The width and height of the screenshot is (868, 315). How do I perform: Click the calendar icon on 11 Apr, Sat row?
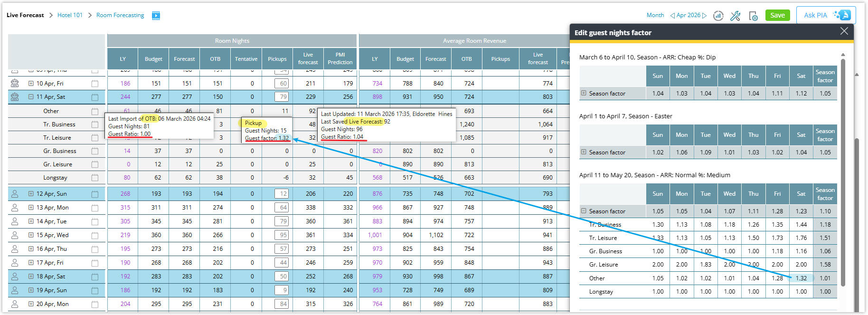click(95, 97)
